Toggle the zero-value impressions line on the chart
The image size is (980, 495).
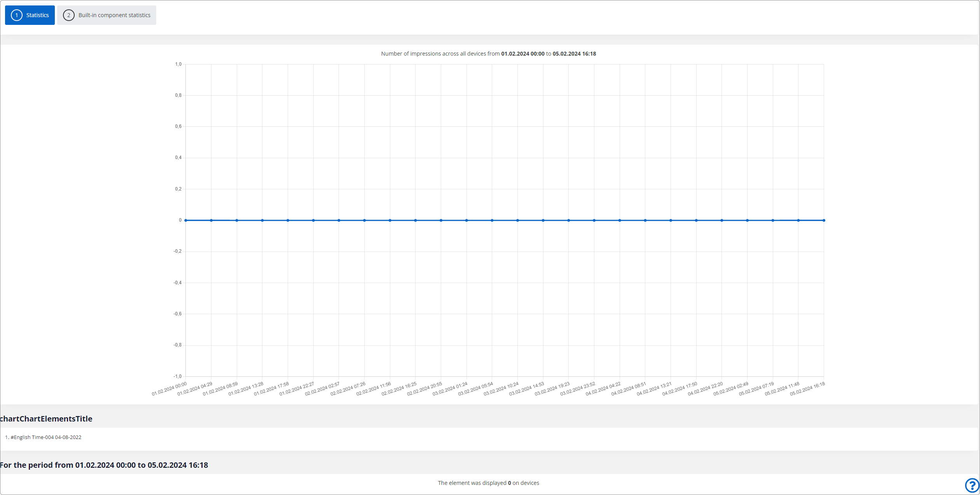[x=505, y=220]
